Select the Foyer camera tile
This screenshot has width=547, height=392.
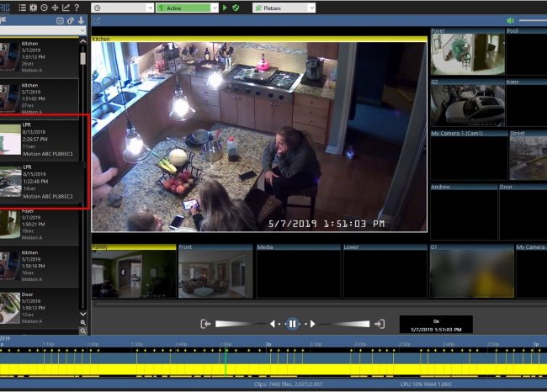pyautogui.click(x=467, y=51)
